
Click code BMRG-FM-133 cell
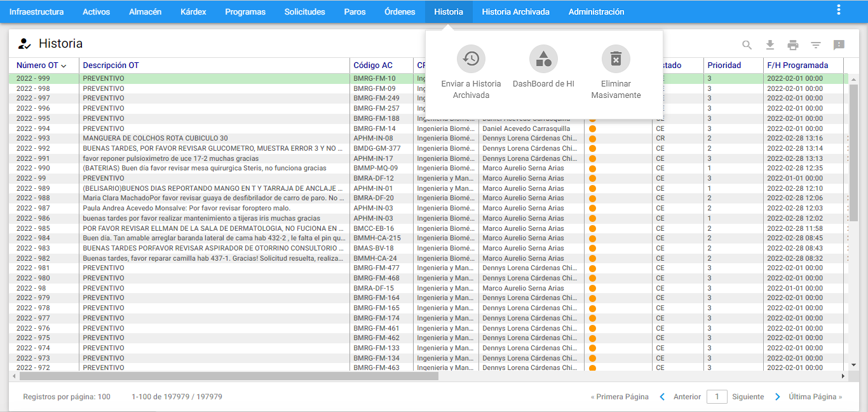[x=377, y=348]
